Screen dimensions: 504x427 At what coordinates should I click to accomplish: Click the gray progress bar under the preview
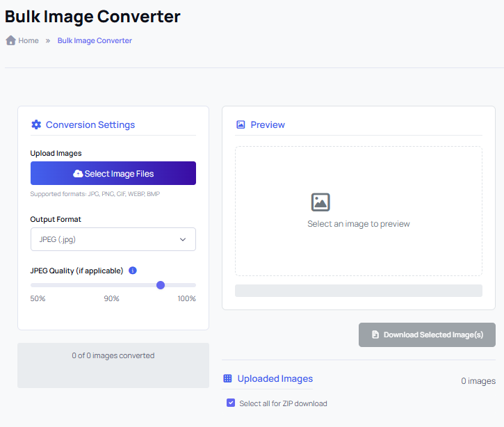click(x=359, y=291)
